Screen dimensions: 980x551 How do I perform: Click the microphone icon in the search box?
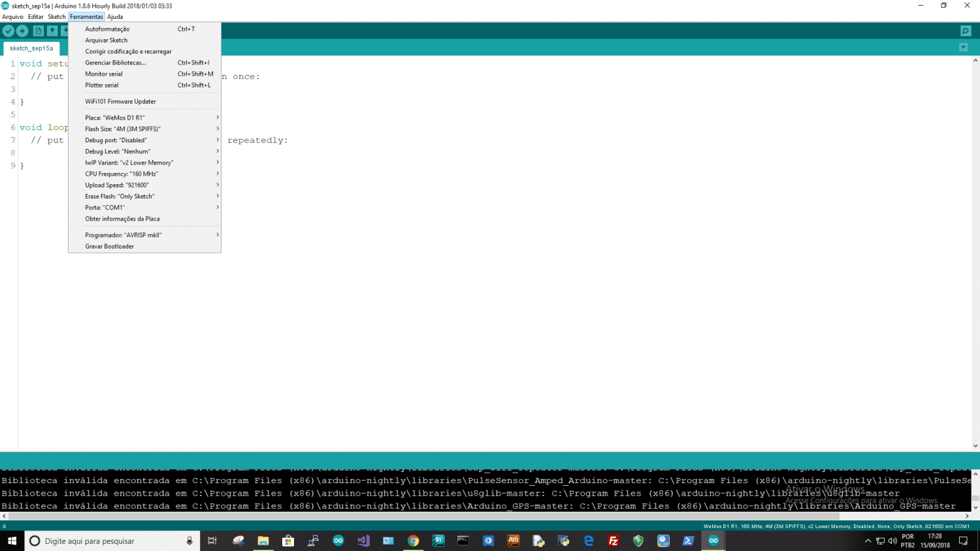click(189, 541)
